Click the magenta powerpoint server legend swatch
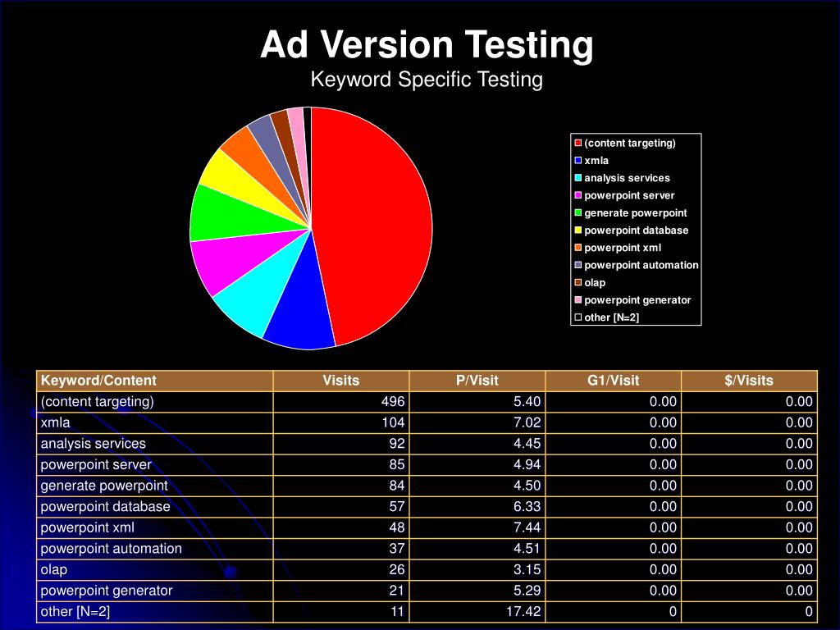This screenshot has height=630, width=840. (578, 195)
